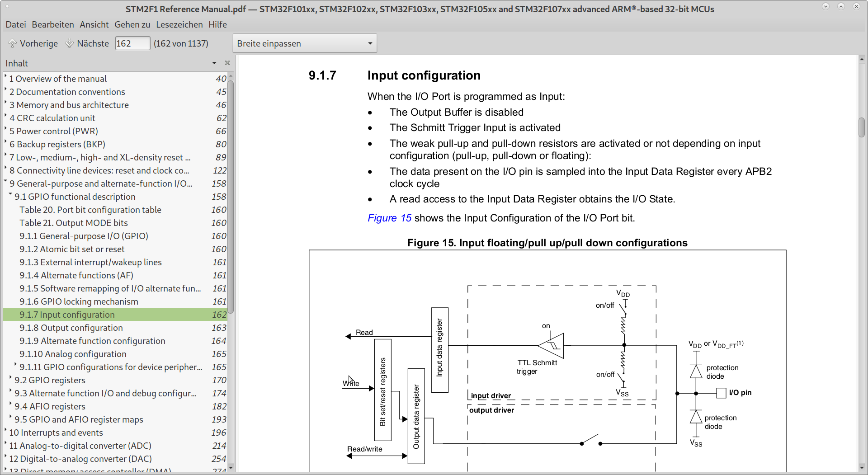This screenshot has width=868, height=475.
Task: Click the I/O pin label in diagram
Action: coord(740,392)
